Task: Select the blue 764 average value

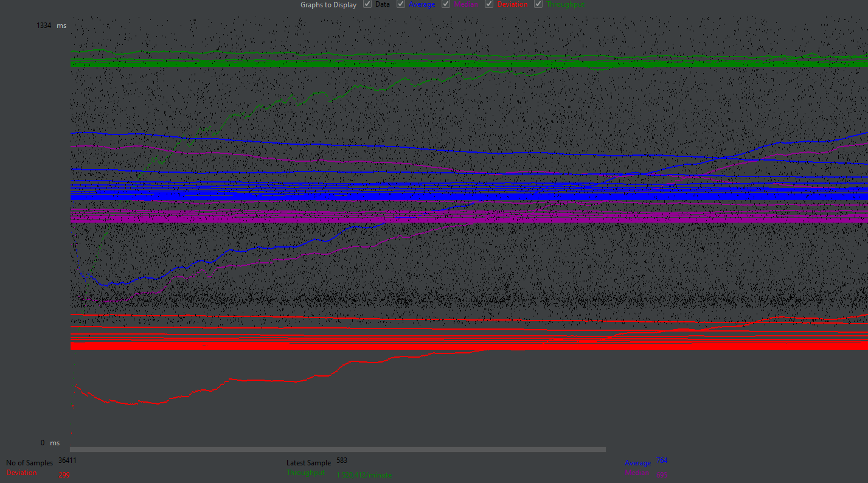Action: tap(662, 461)
